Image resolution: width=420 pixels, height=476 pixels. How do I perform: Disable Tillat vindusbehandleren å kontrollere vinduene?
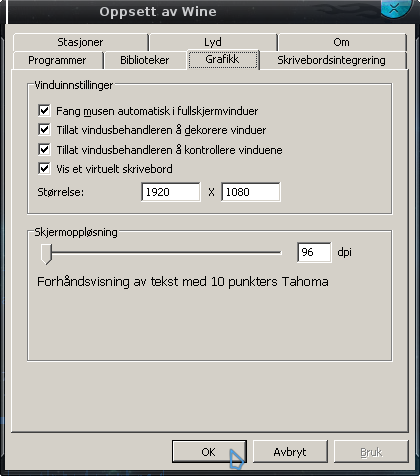44,150
